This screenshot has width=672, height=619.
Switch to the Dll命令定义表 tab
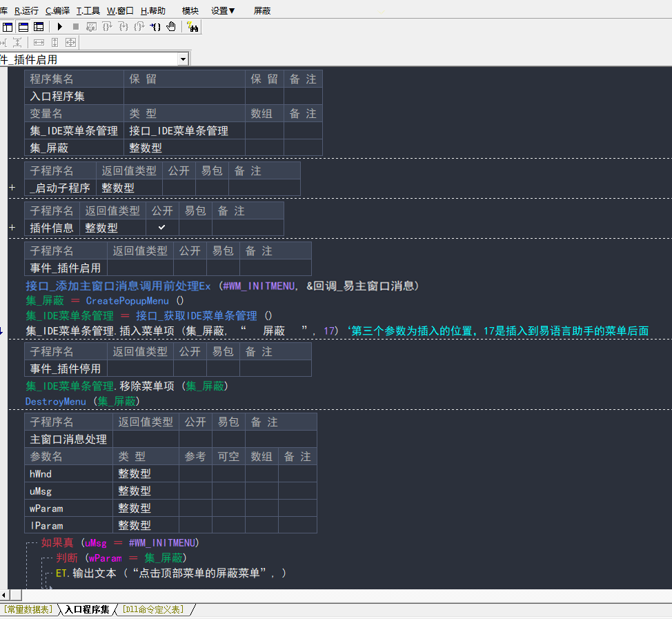coord(152,609)
